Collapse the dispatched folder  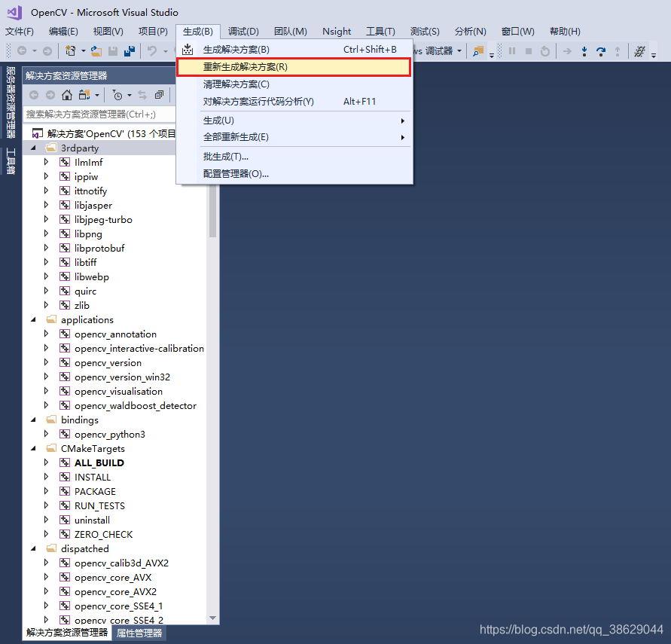[33, 548]
